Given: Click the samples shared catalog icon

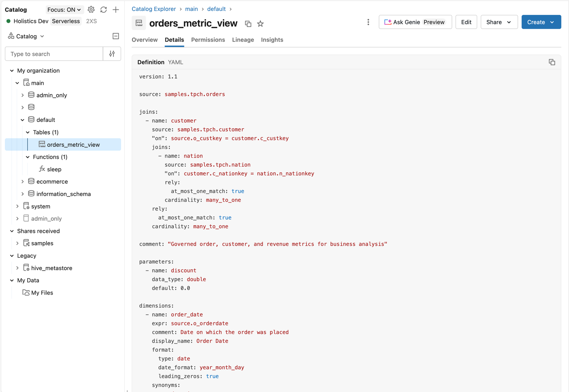Looking at the screenshot, I should pyautogui.click(x=26, y=243).
